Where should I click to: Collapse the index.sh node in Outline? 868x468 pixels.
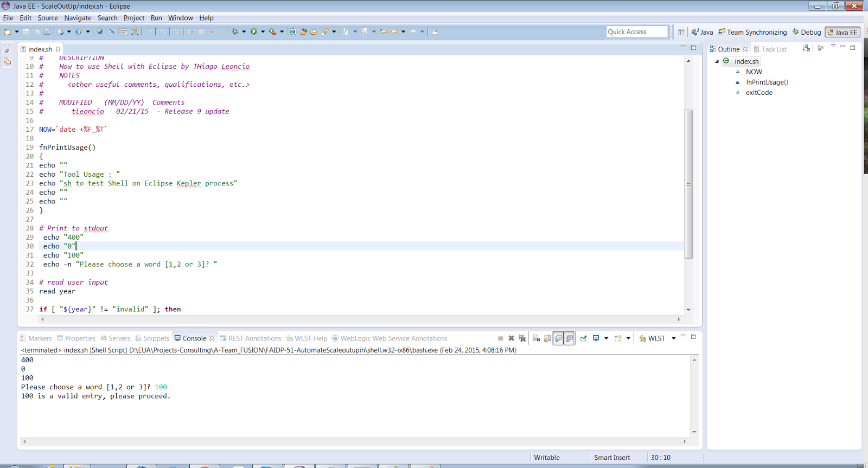tap(717, 61)
